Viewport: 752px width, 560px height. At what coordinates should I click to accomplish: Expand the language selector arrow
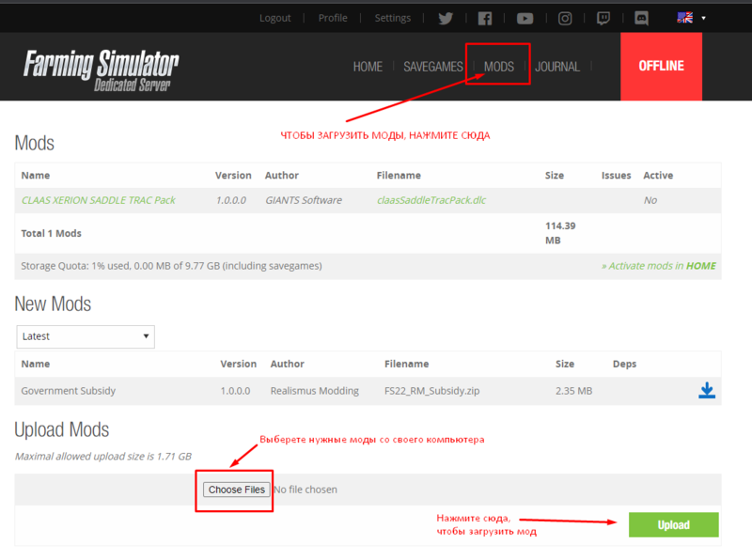pyautogui.click(x=703, y=18)
